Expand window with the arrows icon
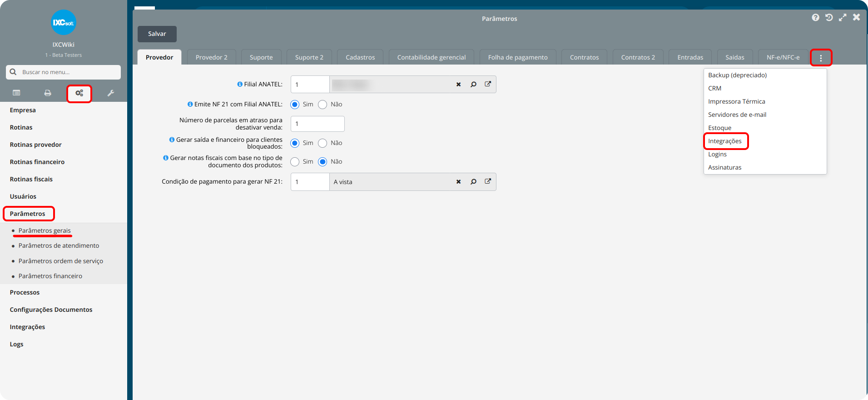This screenshot has height=400, width=868. coord(843,17)
